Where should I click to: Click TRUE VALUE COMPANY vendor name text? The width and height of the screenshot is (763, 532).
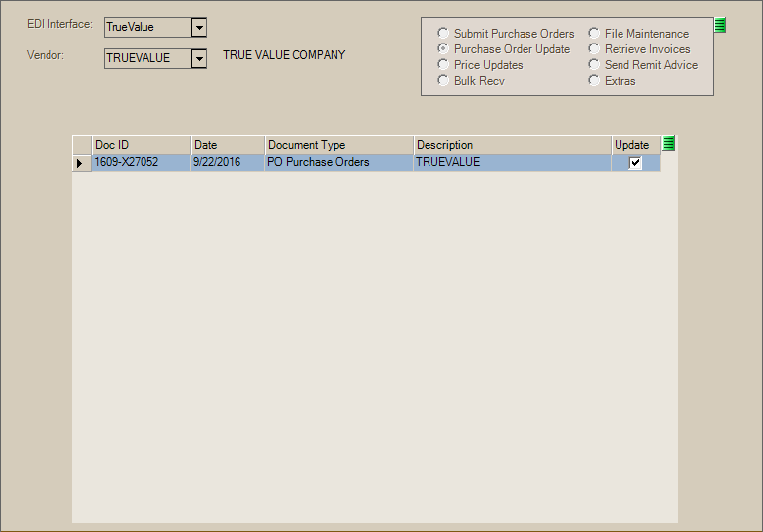(284, 55)
